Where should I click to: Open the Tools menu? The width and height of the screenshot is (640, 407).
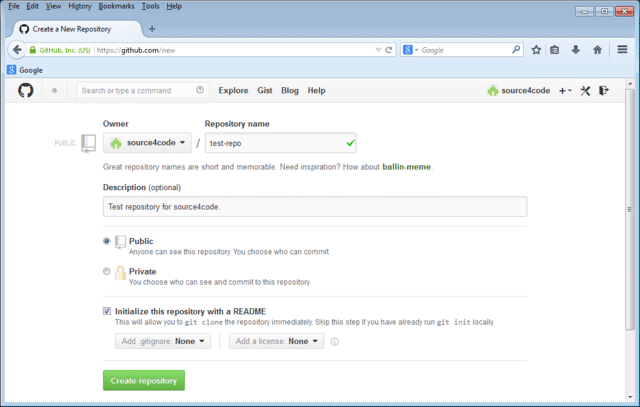tap(150, 6)
